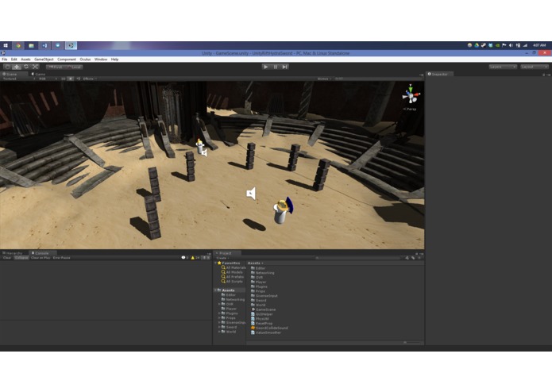Image resolution: width=552 pixels, height=392 pixels.
Task: Open the Layers dropdown
Action: (x=503, y=67)
